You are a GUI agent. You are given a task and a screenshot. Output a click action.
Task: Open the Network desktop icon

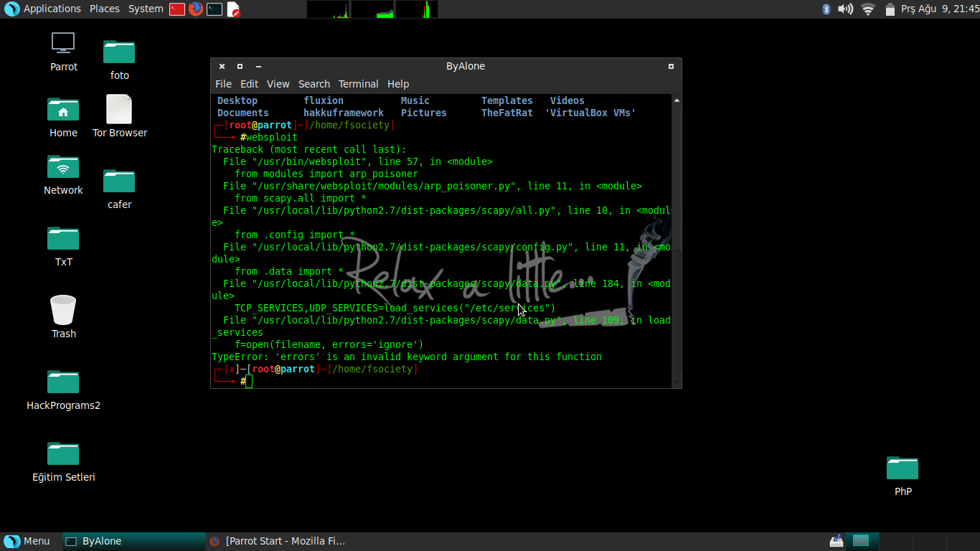pyautogui.click(x=63, y=175)
